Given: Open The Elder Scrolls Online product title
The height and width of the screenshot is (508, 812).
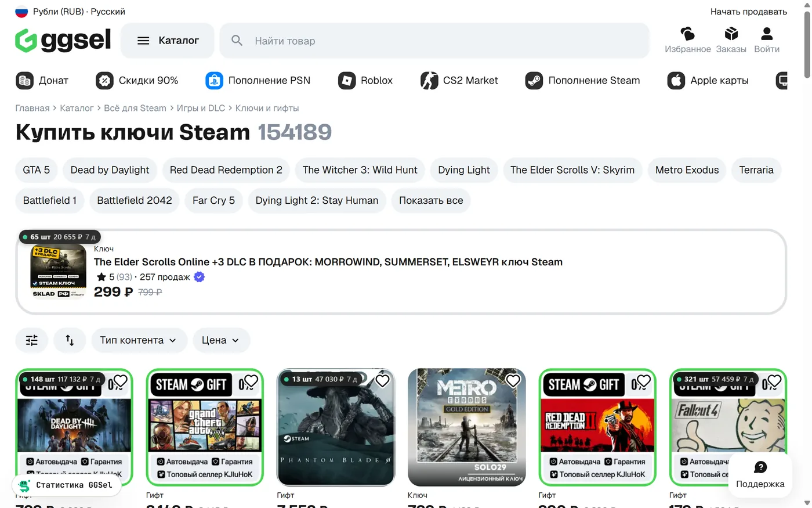Looking at the screenshot, I should click(x=328, y=262).
